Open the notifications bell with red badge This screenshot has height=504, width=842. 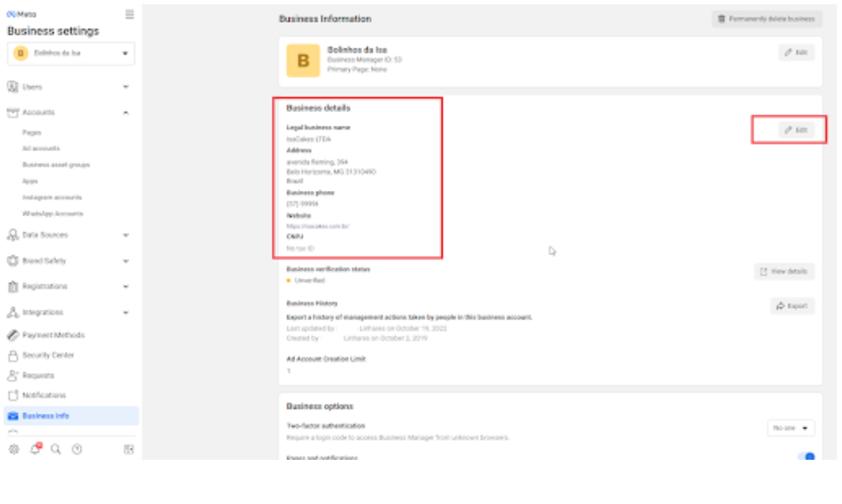[x=36, y=448]
